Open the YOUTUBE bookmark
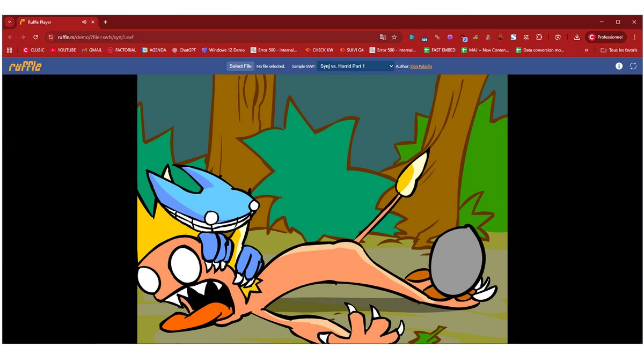The height and width of the screenshot is (362, 644). pyautogui.click(x=63, y=50)
